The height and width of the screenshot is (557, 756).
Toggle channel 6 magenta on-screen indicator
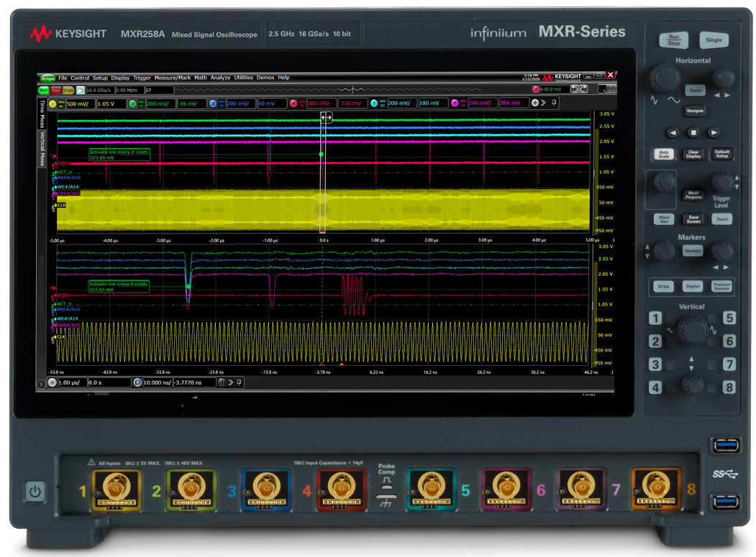click(455, 103)
